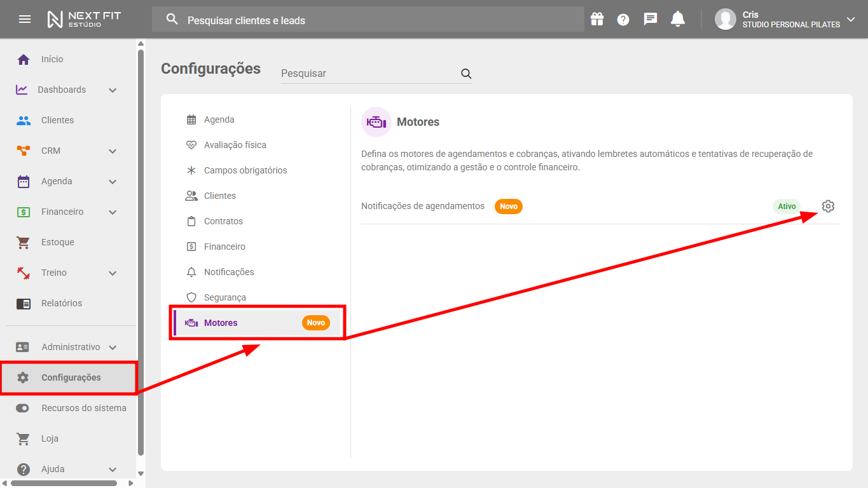The width and height of the screenshot is (868, 488).
Task: Expand the Dashboards chevron
Action: 113,90
